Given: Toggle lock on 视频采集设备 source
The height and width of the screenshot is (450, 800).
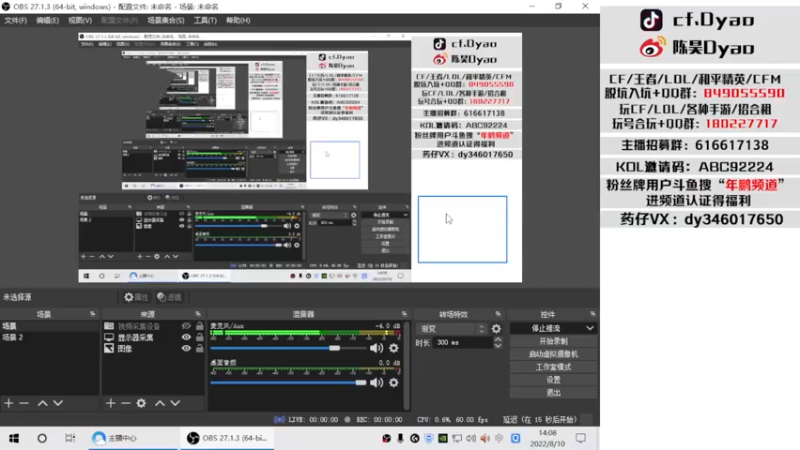Looking at the screenshot, I should 199,326.
